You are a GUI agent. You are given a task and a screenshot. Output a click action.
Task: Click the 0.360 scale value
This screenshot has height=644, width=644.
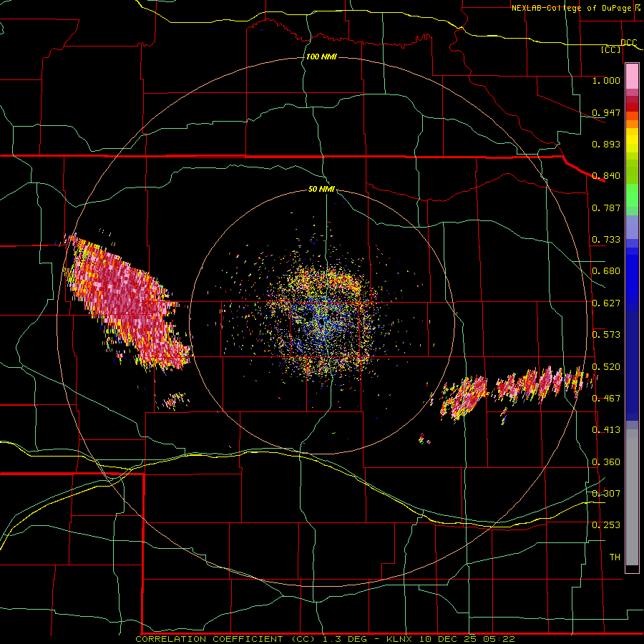coord(606,462)
